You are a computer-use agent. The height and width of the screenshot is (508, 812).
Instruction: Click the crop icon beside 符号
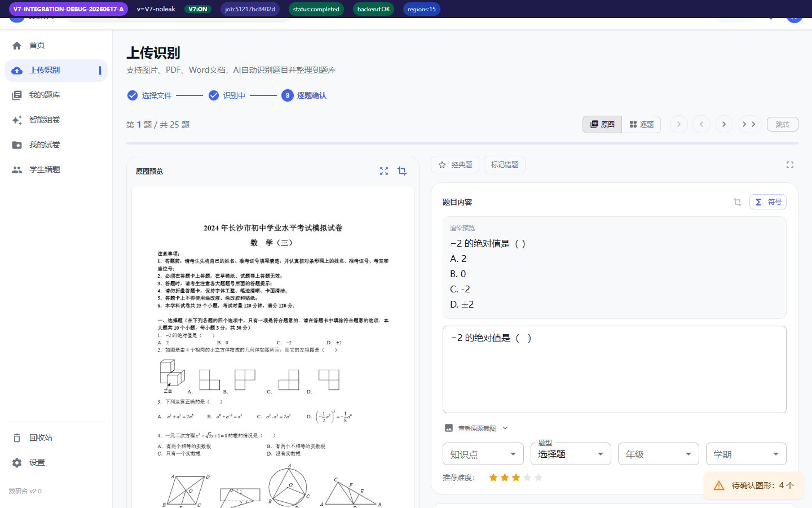(738, 202)
